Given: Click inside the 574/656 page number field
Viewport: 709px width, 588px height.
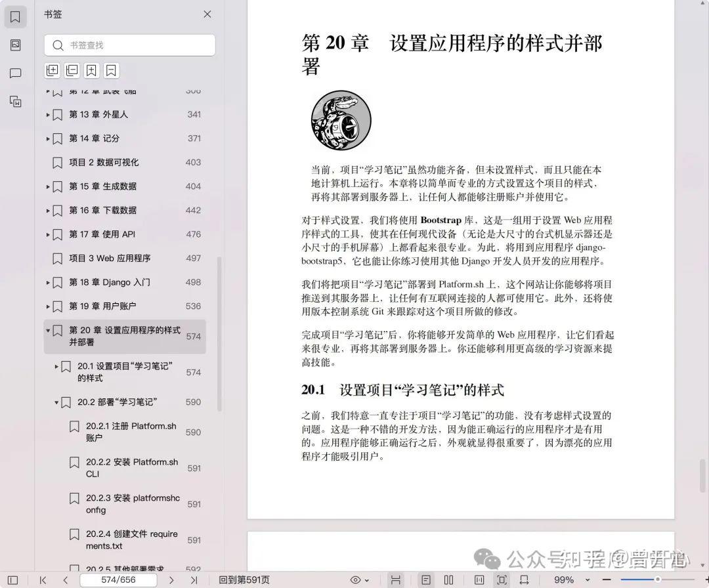Looking at the screenshot, I should (119, 580).
